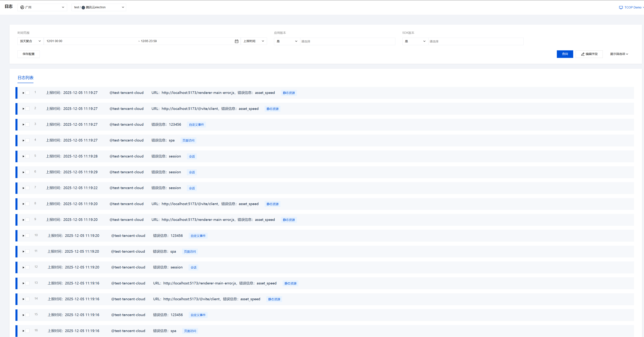Click the globe icon beside 广州
This screenshot has width=644, height=337.
[x=22, y=7]
